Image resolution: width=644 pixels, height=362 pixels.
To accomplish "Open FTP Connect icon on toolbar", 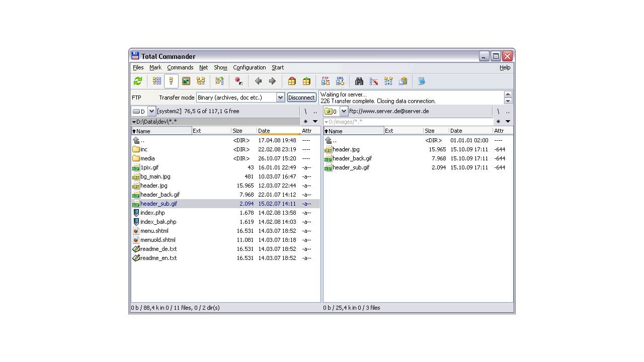I will click(326, 81).
